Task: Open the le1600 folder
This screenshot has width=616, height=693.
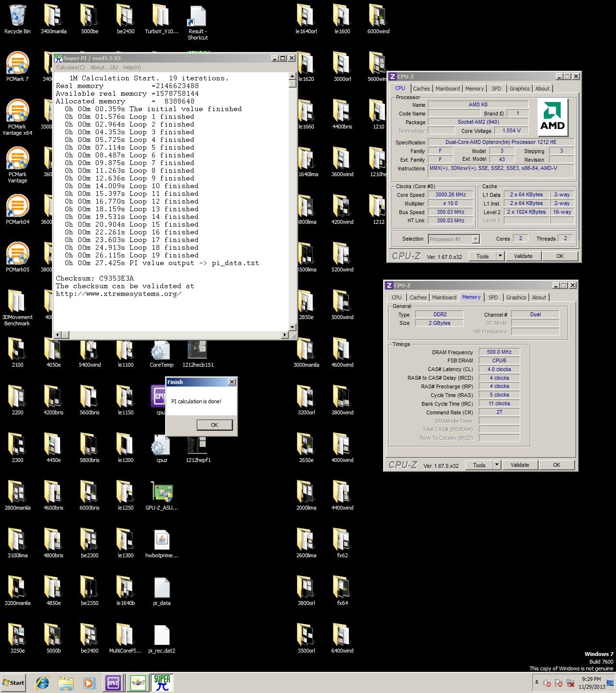Action: coord(342,19)
